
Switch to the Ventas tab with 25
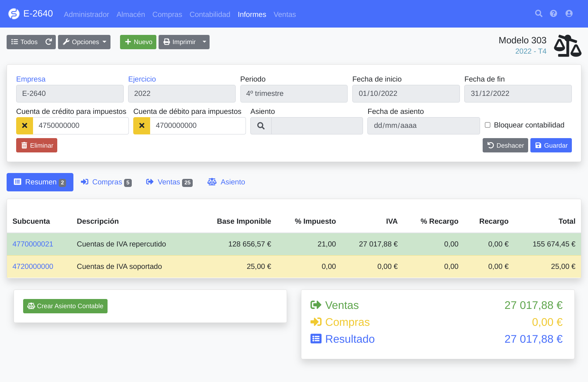(169, 182)
